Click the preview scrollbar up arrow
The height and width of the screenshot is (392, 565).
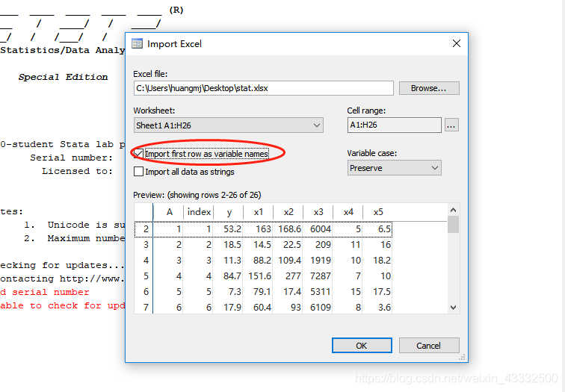coord(454,210)
